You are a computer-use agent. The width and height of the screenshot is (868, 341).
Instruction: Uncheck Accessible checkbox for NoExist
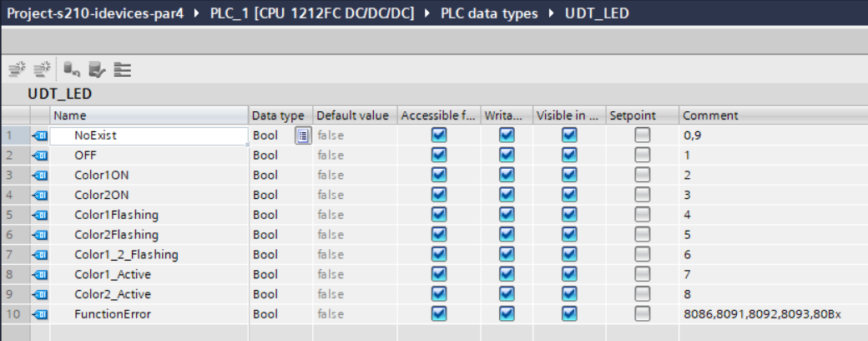click(439, 135)
